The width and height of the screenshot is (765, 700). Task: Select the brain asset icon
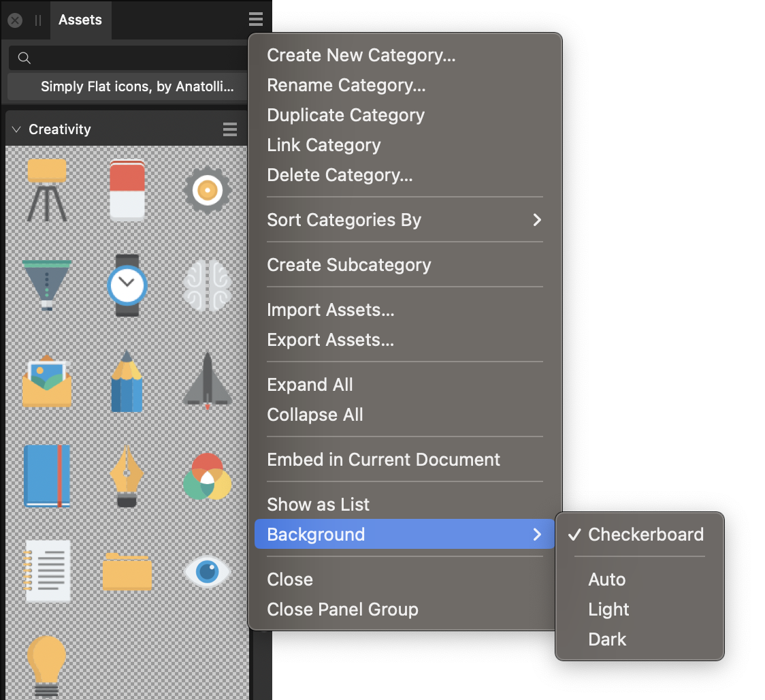point(207,286)
